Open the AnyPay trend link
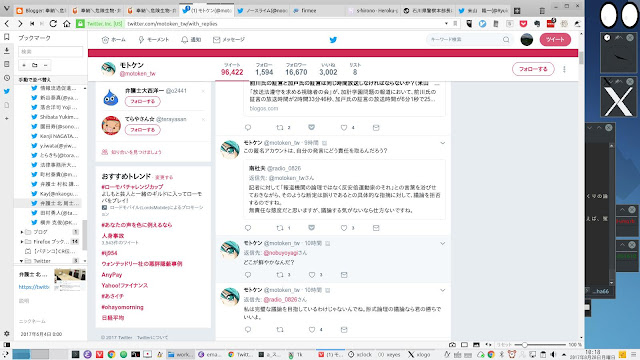Viewport: 640px width, 360px height. coord(111,275)
